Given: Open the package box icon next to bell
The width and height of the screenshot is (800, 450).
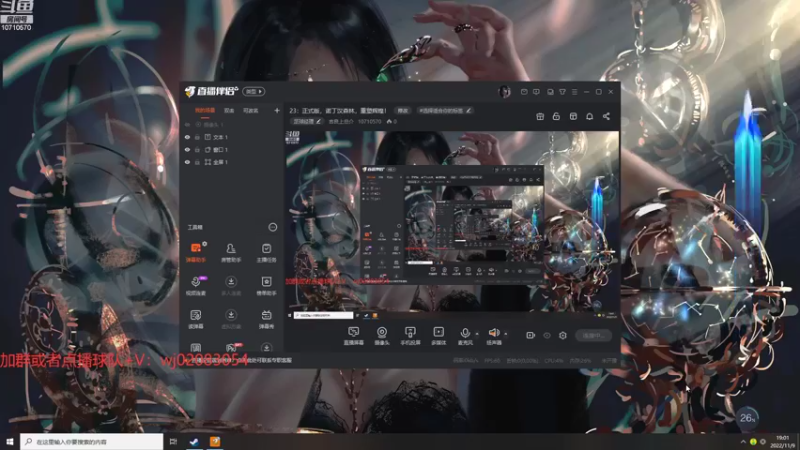Looking at the screenshot, I should [x=573, y=116].
